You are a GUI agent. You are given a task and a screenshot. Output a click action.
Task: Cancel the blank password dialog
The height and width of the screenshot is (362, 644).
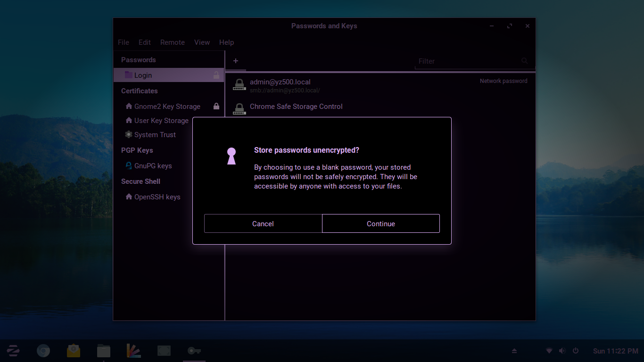[263, 223]
